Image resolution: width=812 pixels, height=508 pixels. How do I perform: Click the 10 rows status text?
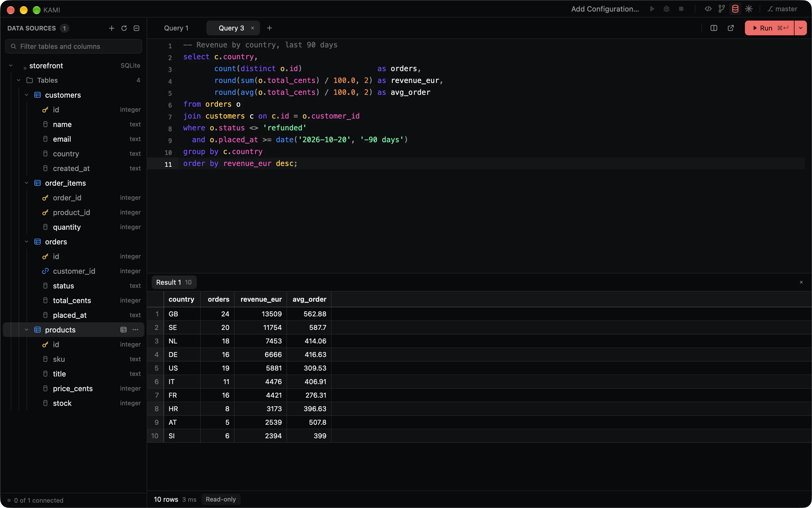tap(166, 499)
